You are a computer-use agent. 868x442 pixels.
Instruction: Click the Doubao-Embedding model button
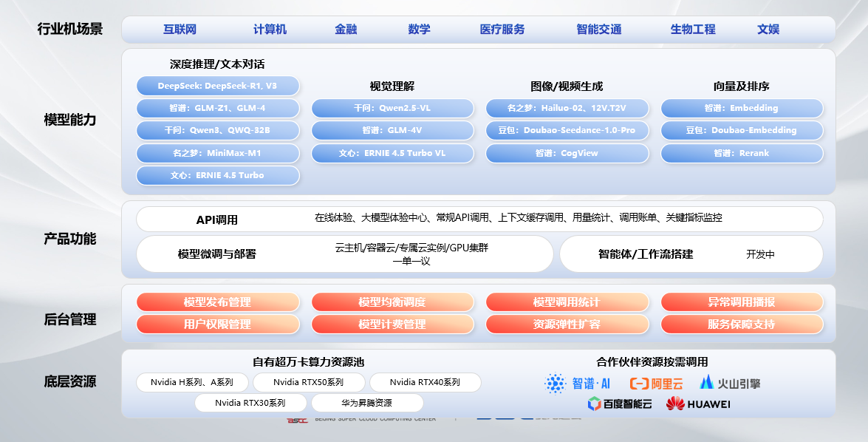(742, 131)
